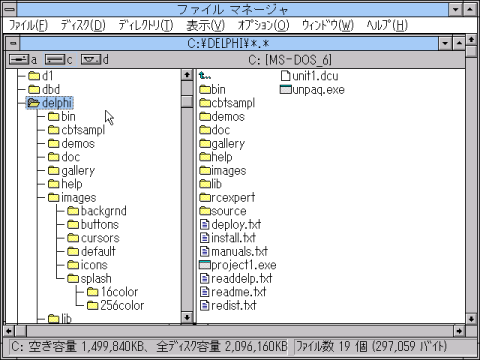480x360 pixels.
Task: Select install.txt document file
Action: pos(228,238)
